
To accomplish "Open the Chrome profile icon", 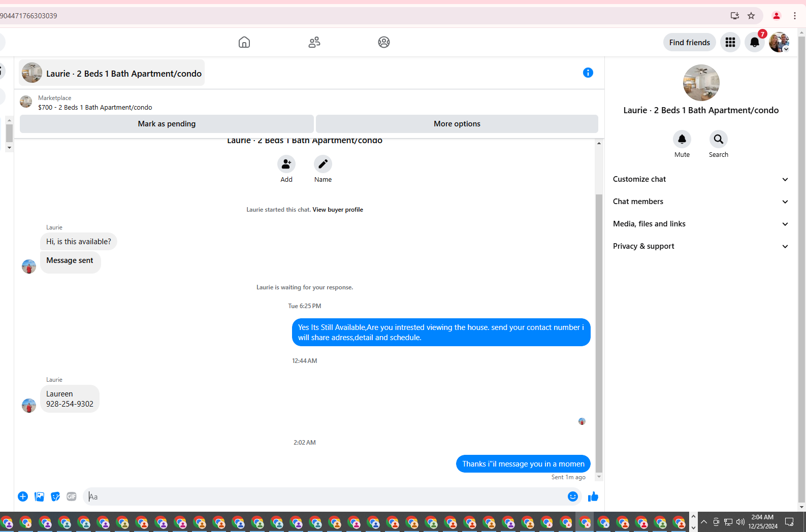I will pos(777,16).
